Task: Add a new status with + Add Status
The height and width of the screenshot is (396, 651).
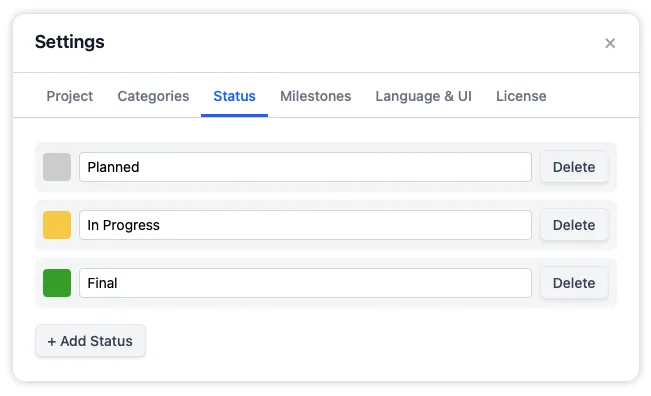Action: pyautogui.click(x=90, y=341)
